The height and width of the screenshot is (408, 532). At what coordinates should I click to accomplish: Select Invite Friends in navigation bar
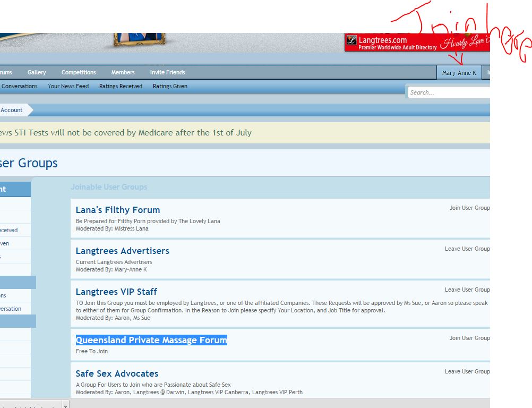167,72
